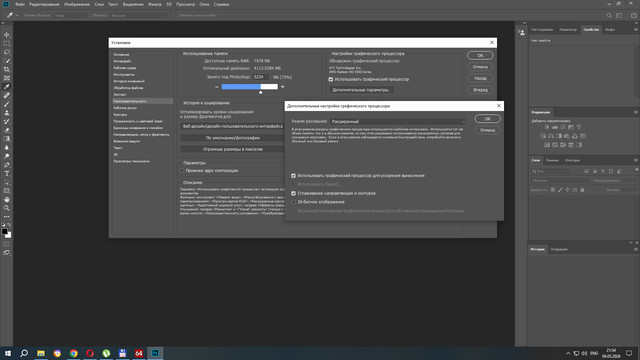
Task: Switch to the Каналы tab
Action: click(552, 160)
